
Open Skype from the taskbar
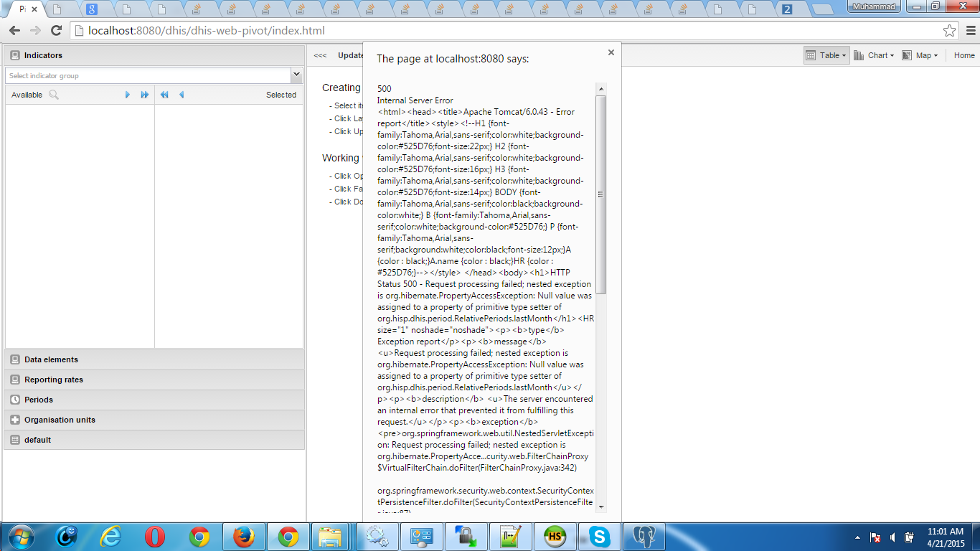(x=600, y=537)
